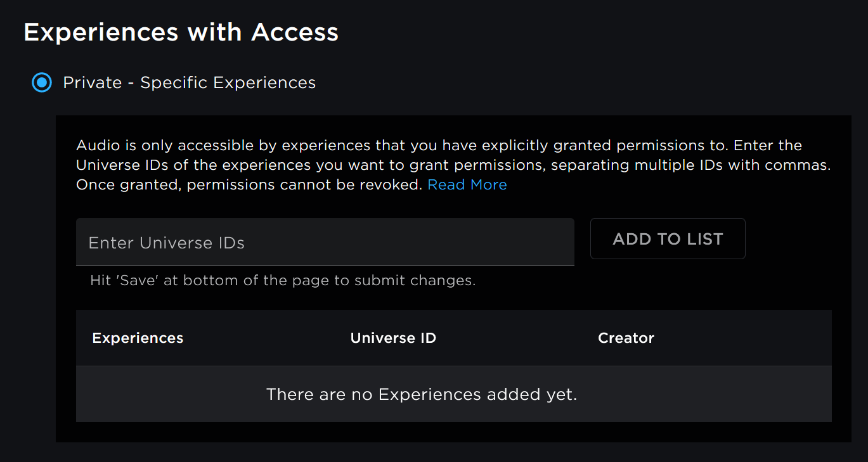This screenshot has height=462, width=868.
Task: Click the empty area right of the Creator header
Action: (742, 338)
